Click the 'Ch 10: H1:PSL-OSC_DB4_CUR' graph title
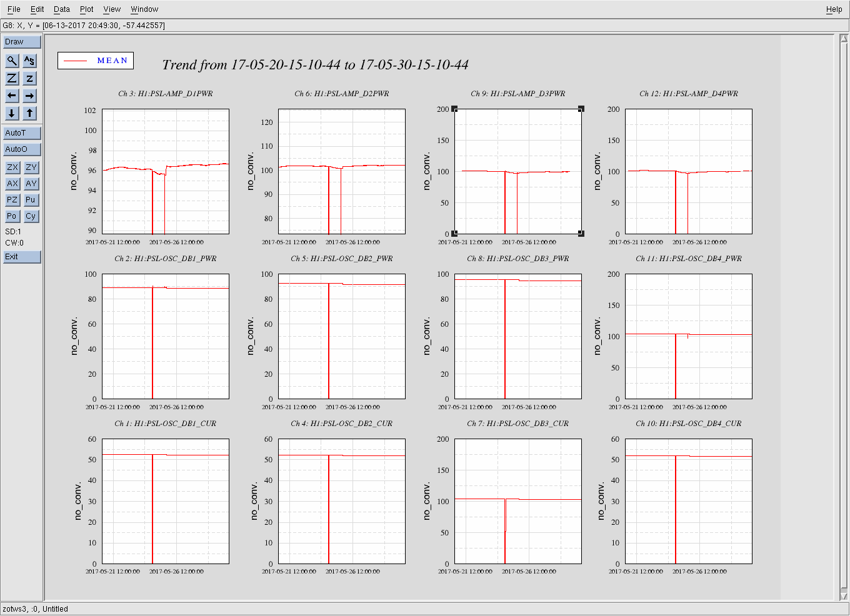Viewport: 850px width, 616px height. (x=689, y=424)
